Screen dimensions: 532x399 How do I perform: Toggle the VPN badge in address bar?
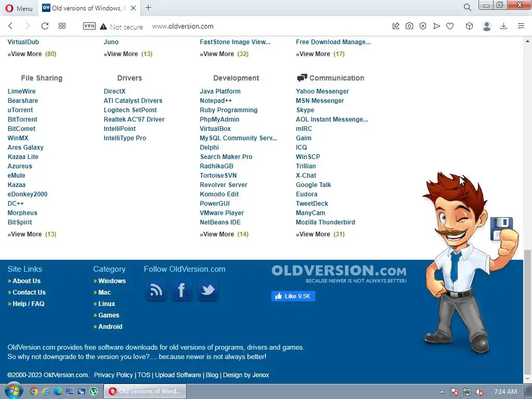89,26
